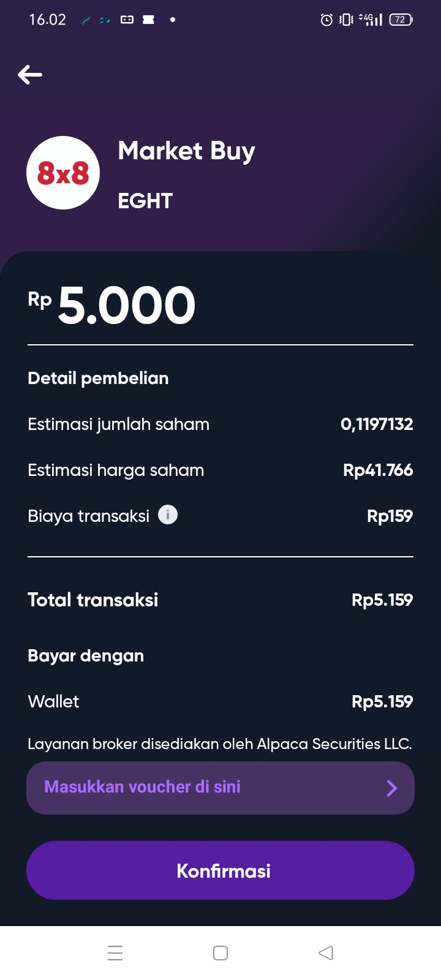
Task: Tap Estimasi jumlah saham value
Action: (377, 424)
